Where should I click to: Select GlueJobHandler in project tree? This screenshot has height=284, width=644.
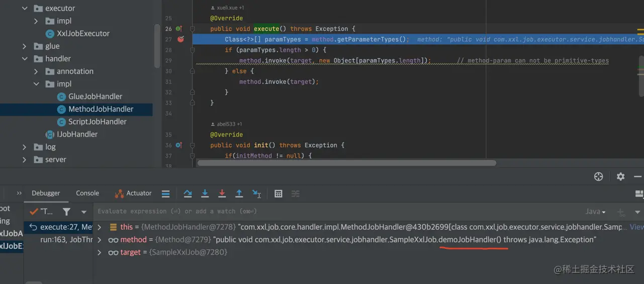click(x=95, y=97)
